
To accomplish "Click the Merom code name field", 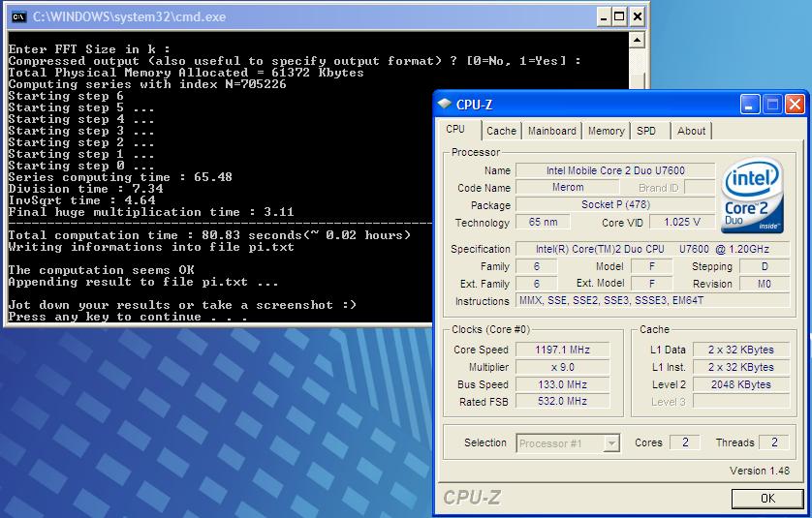I will [x=568, y=187].
